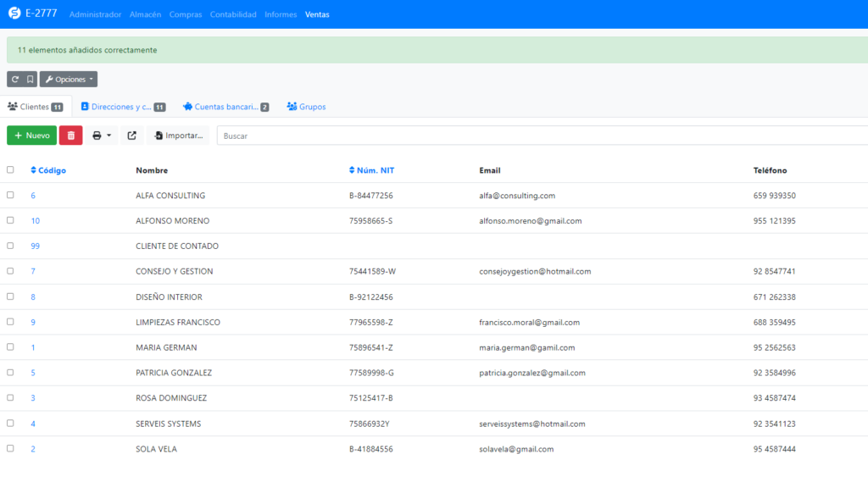The width and height of the screenshot is (868, 504).
Task: Open the Grupos tab
Action: 306,107
